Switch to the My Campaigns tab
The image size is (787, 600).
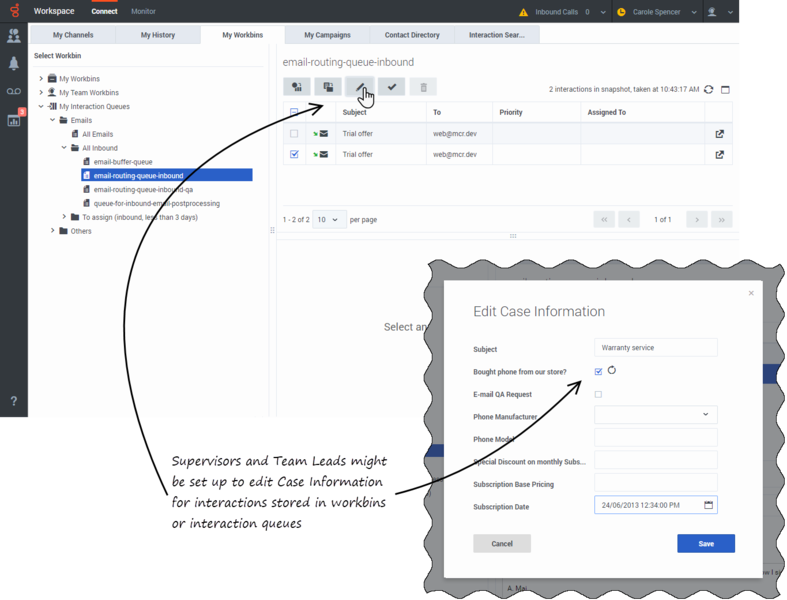pos(327,35)
